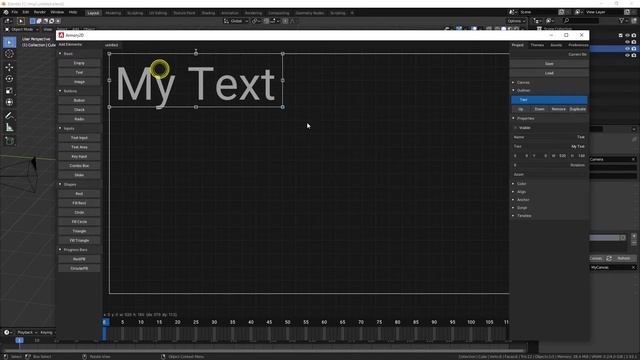Click the Object Context Menu mouse icon

(163, 357)
